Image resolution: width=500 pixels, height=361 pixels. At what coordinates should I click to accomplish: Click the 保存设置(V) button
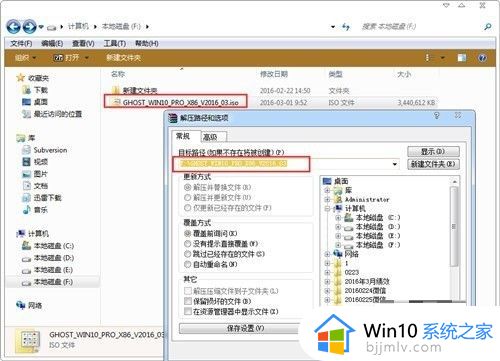click(x=245, y=328)
